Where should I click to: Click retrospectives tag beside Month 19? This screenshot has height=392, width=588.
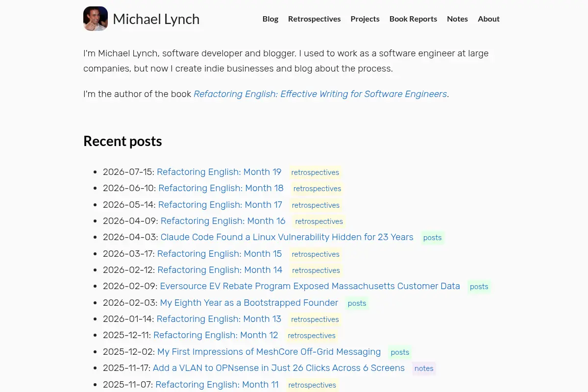[x=315, y=172]
